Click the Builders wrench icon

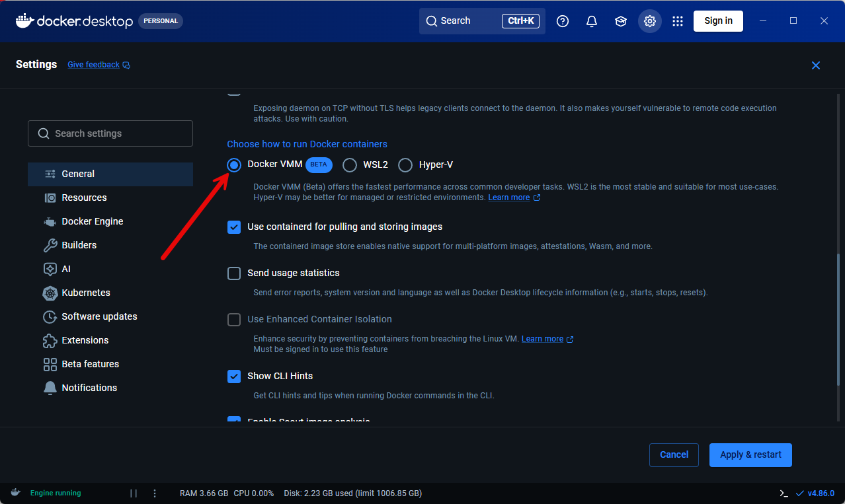click(x=50, y=245)
